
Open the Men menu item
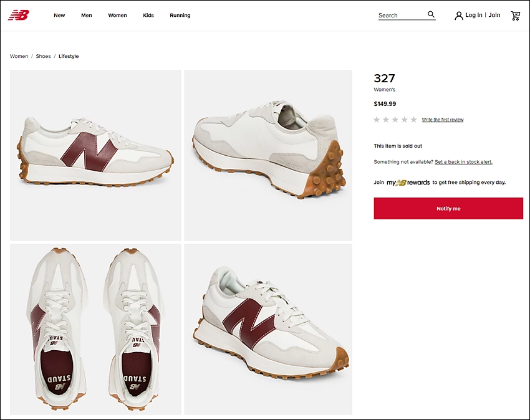(87, 15)
